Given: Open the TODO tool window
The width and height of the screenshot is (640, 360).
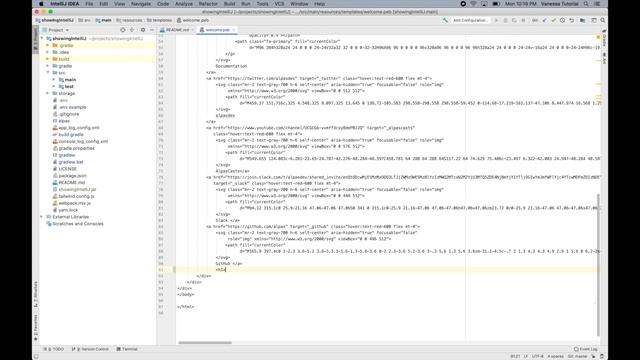Looking at the screenshot, I should click(54, 349).
